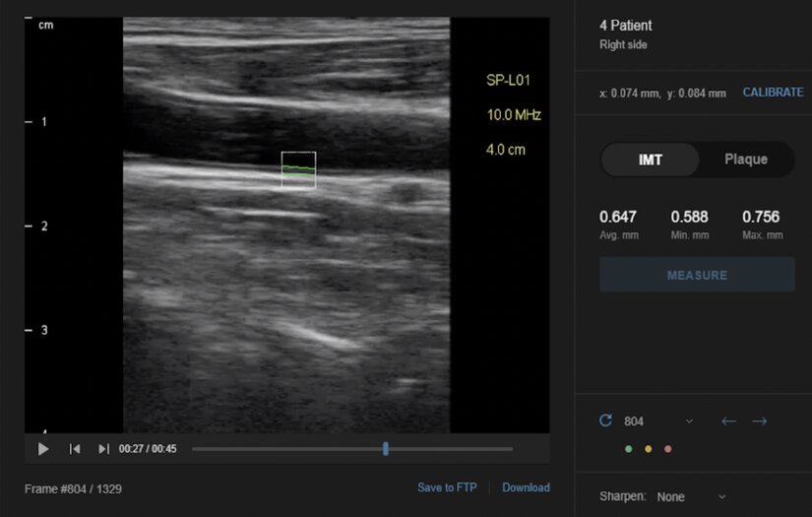Click the 10.0 MHz frequency label
The height and width of the screenshot is (517, 812).
click(514, 115)
